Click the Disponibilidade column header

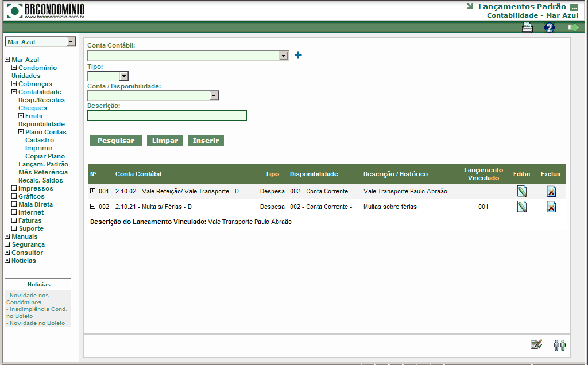314,174
